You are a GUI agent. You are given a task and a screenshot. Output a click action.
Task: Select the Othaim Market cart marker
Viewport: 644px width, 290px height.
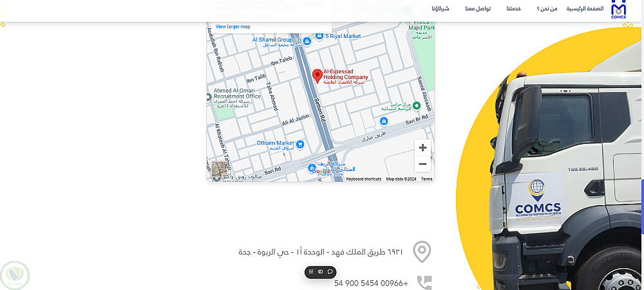[x=300, y=144]
